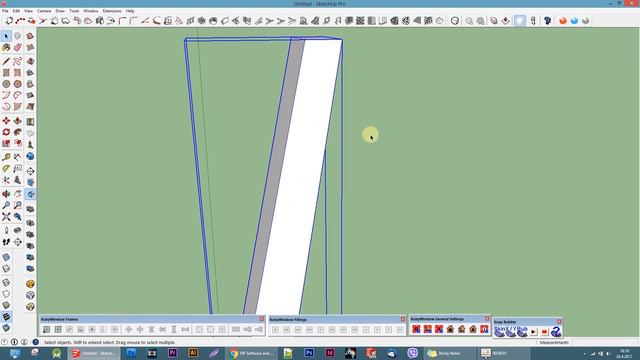Activate the Pan hand tool
The height and width of the screenshot is (360, 640).
[18, 194]
